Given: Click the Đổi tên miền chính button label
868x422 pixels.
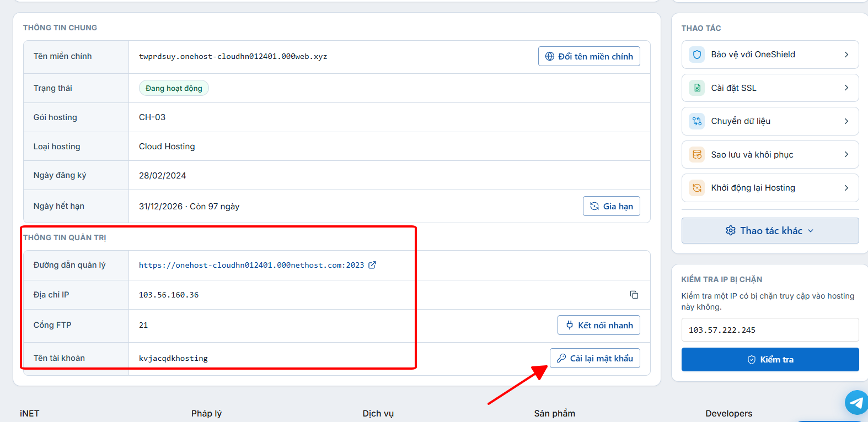Looking at the screenshot, I should 596,56.
